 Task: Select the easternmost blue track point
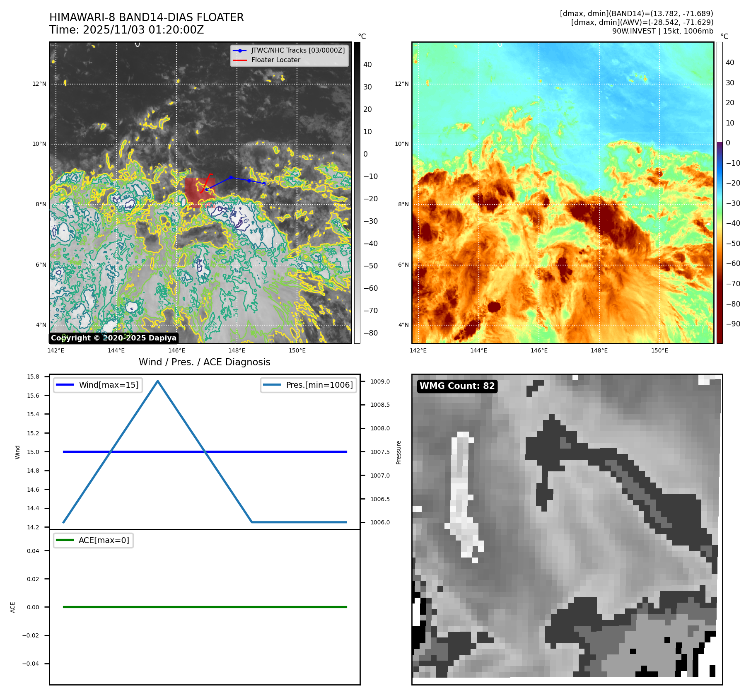264,183
